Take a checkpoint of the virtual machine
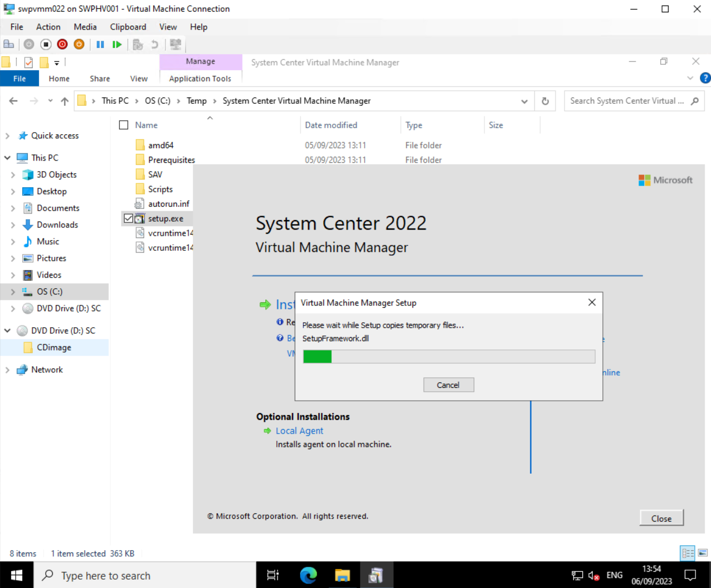This screenshot has height=588, width=711. [138, 44]
